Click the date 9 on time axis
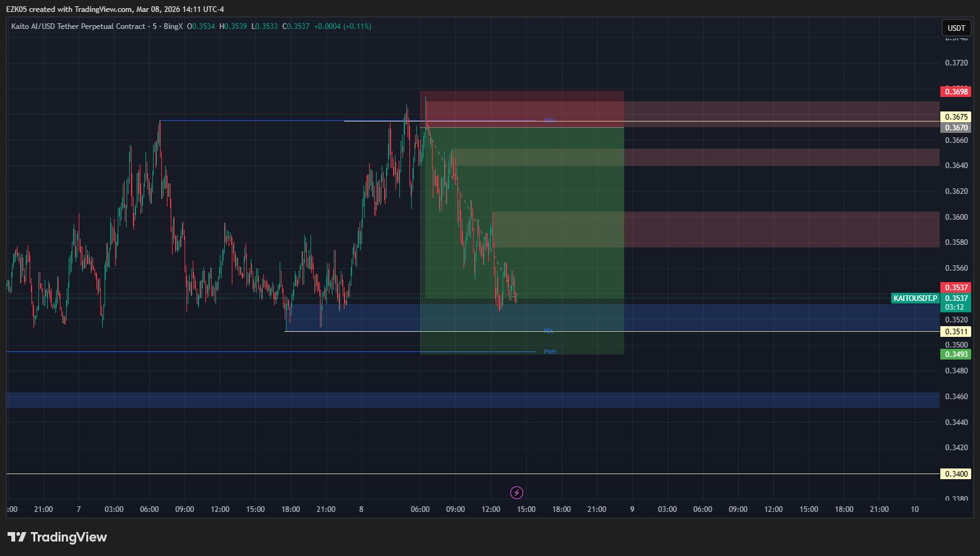Image resolution: width=980 pixels, height=556 pixels. [632, 509]
